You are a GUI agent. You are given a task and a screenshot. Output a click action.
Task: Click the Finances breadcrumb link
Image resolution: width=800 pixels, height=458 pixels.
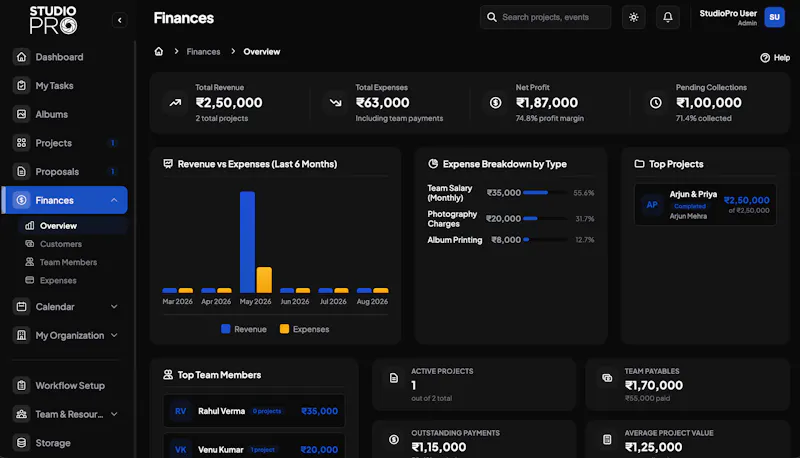pyautogui.click(x=203, y=52)
